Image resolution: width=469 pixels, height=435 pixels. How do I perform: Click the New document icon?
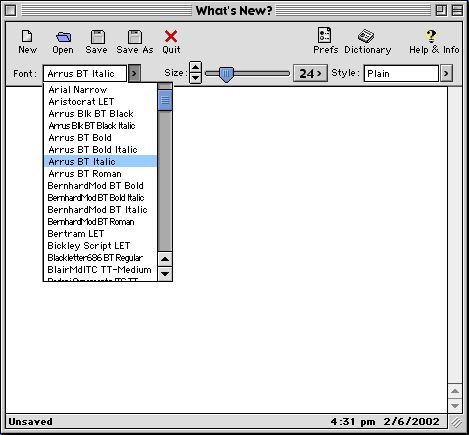[27, 36]
